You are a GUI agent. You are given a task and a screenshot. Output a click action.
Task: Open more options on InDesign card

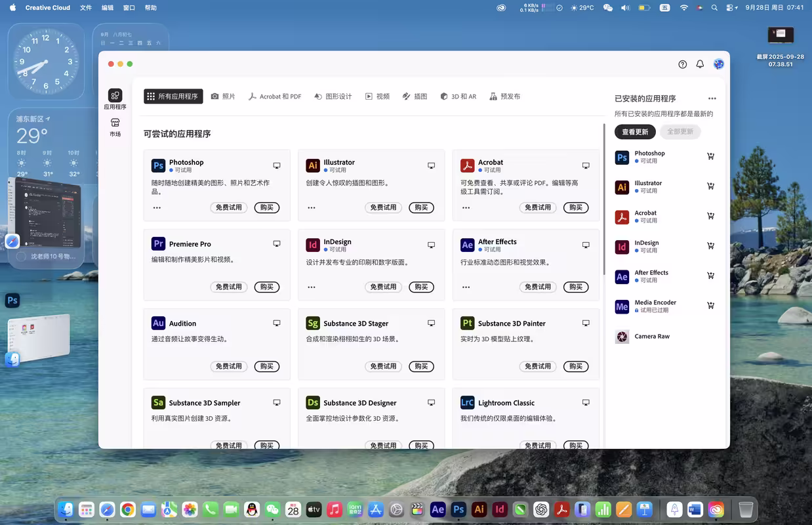tap(312, 287)
